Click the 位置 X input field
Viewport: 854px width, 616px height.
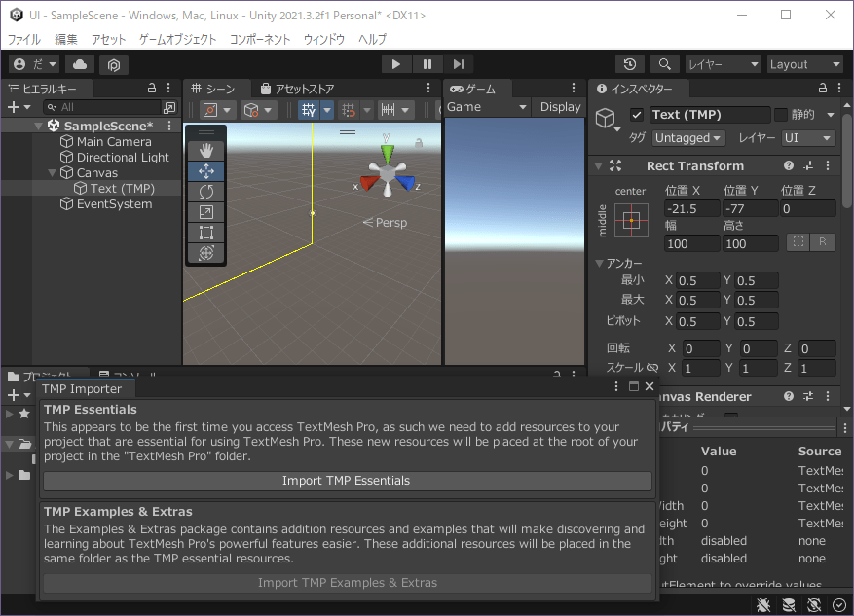[691, 208]
